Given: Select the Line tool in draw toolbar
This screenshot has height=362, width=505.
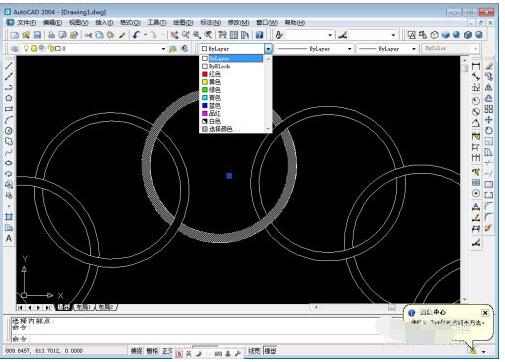Looking at the screenshot, I should tap(9, 66).
